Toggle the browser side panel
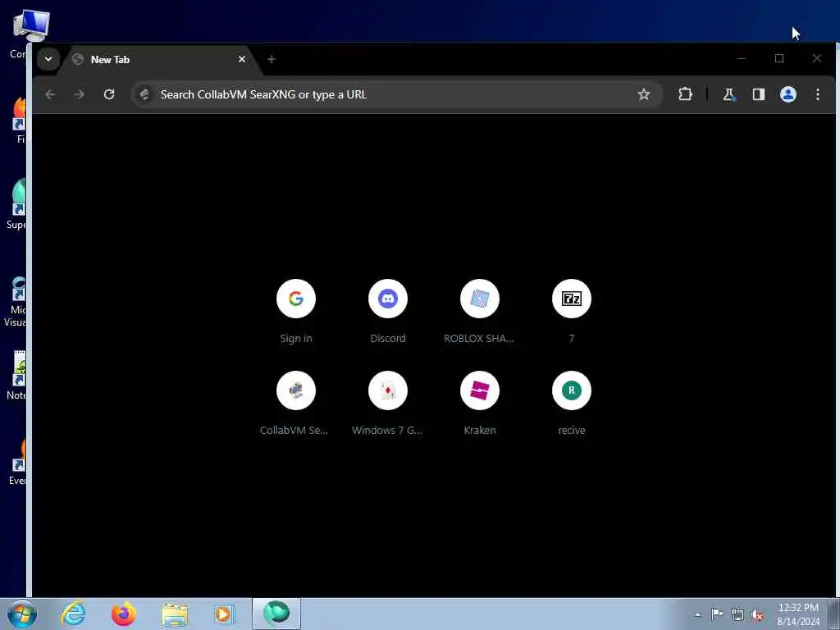Screen dimensions: 840x630 click(758, 94)
